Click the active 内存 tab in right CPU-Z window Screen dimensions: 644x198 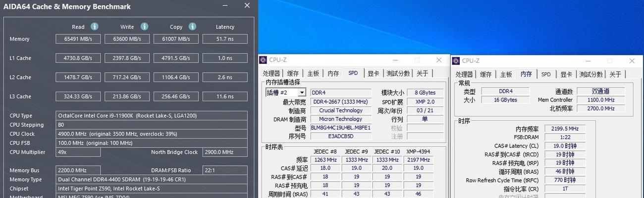526,74
